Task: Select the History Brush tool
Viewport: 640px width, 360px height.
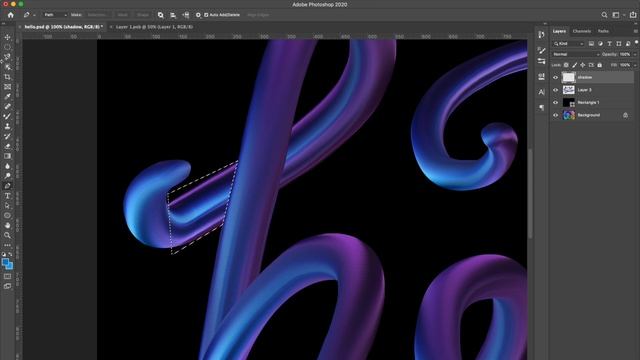Action: point(7,136)
